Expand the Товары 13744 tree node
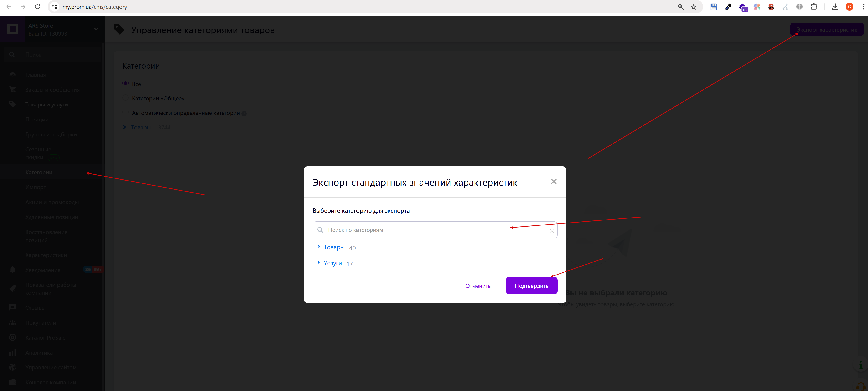868x391 pixels. click(x=125, y=127)
